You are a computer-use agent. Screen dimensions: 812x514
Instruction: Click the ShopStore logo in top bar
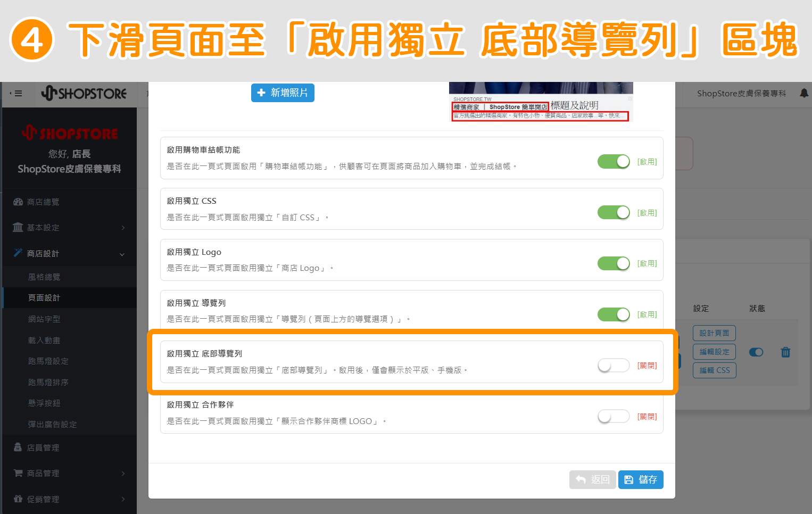pos(84,94)
